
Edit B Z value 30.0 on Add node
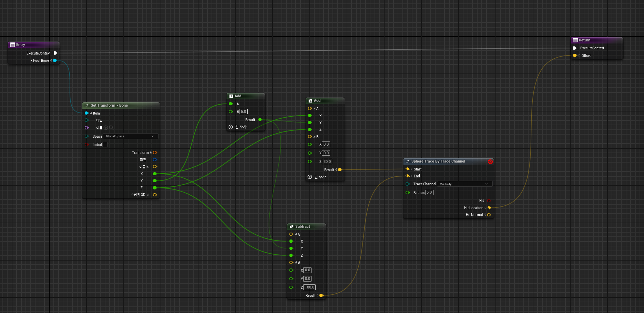pyautogui.click(x=327, y=162)
